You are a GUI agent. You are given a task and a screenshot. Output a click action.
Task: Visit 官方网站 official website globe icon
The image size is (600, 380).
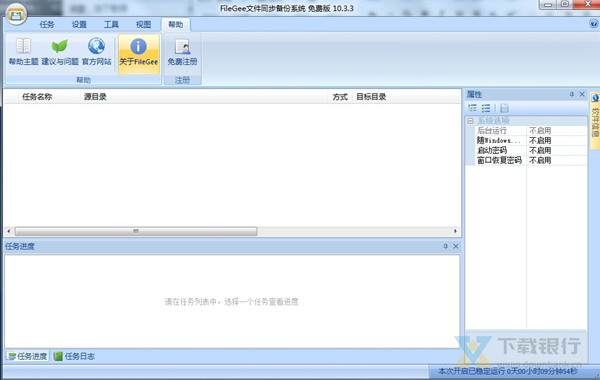pyautogui.click(x=96, y=52)
